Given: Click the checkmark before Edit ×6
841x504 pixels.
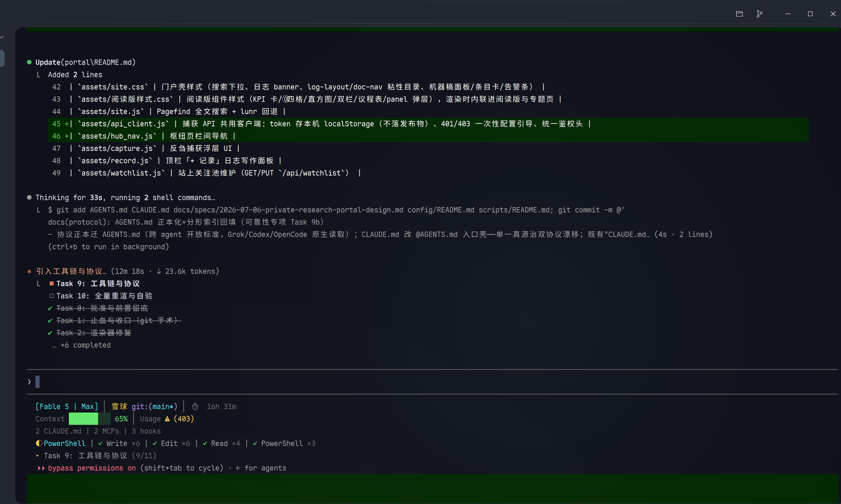Looking at the screenshot, I should tap(155, 444).
